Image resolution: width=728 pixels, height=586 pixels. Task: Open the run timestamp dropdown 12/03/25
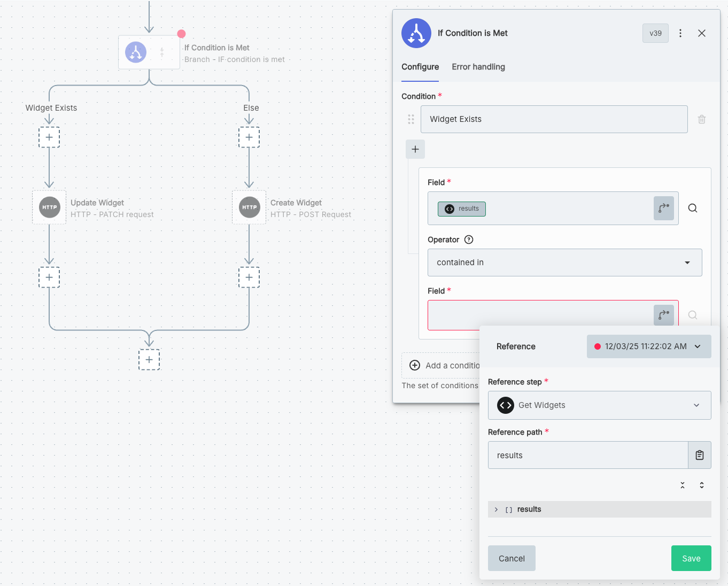click(648, 346)
